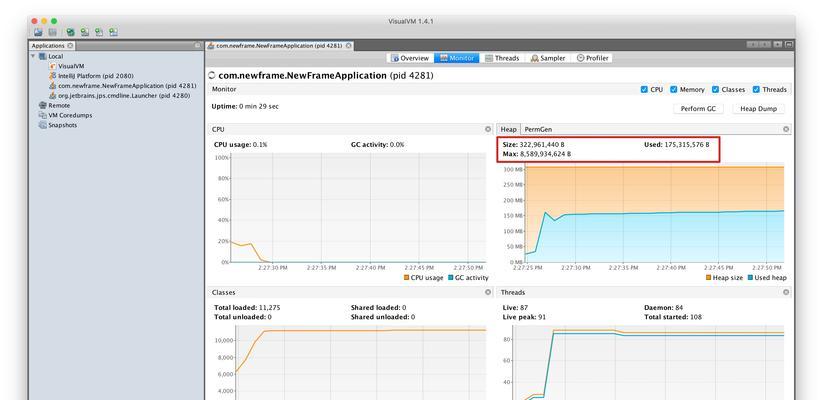Minimize the Applications panel with its corner button
The image size is (823, 400).
[197, 46]
